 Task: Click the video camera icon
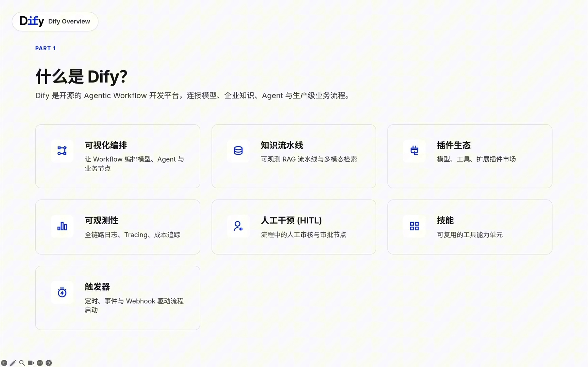point(31,363)
